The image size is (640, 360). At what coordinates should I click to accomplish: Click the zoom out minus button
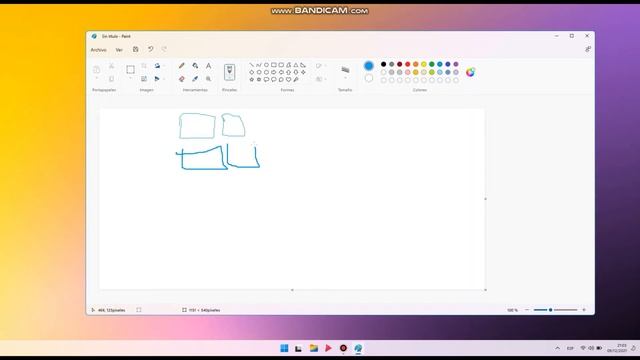[527, 310]
